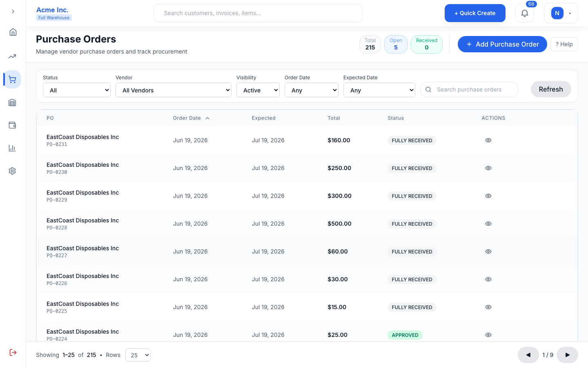
Task: View PO-0227 with the eye icon
Action: coord(488,251)
